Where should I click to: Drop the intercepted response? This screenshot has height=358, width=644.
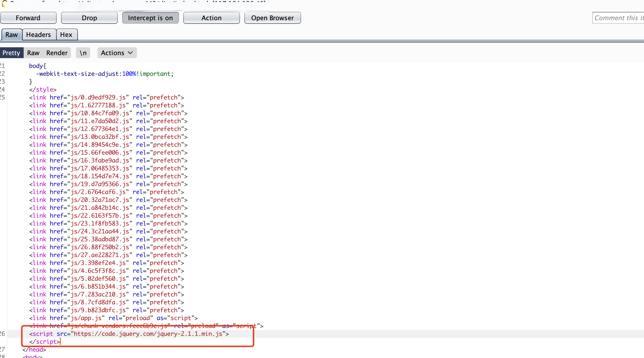(89, 18)
